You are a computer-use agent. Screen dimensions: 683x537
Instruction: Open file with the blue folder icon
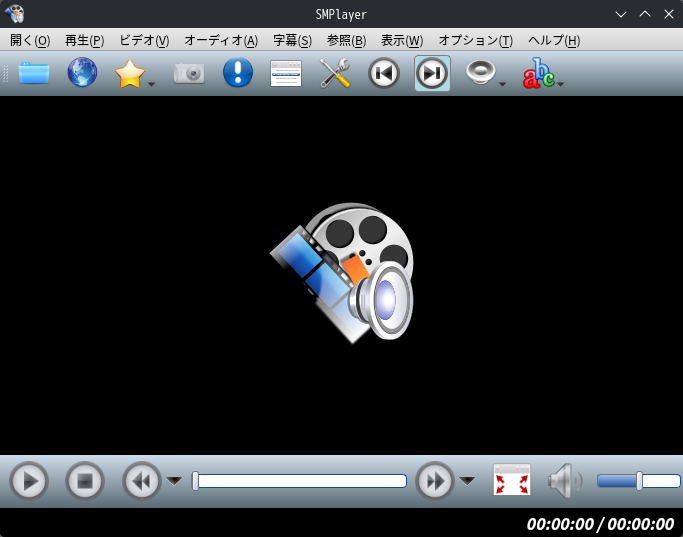pos(34,73)
